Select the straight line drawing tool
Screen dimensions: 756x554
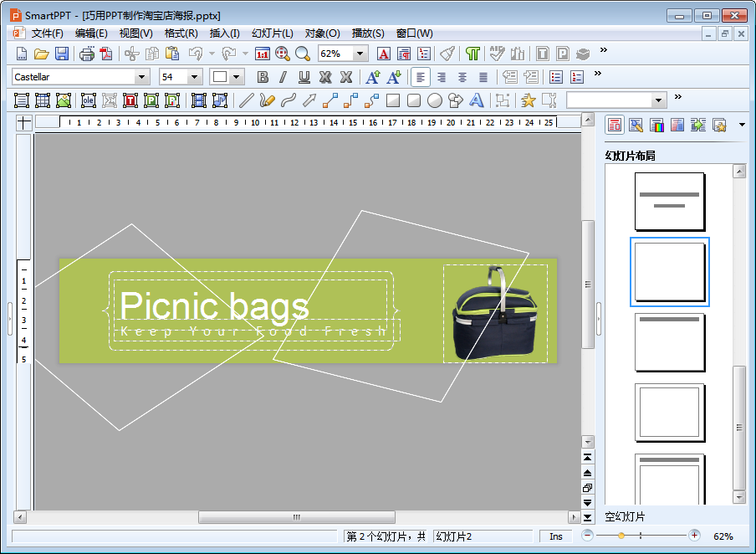(247, 100)
